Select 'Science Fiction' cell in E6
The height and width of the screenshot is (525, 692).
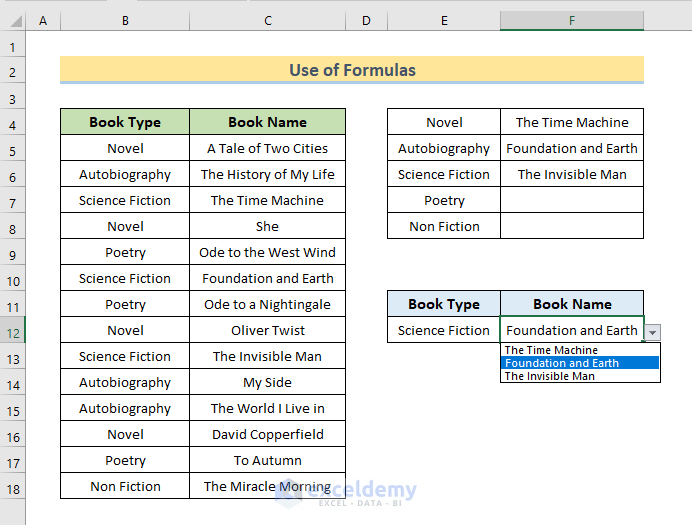444,174
